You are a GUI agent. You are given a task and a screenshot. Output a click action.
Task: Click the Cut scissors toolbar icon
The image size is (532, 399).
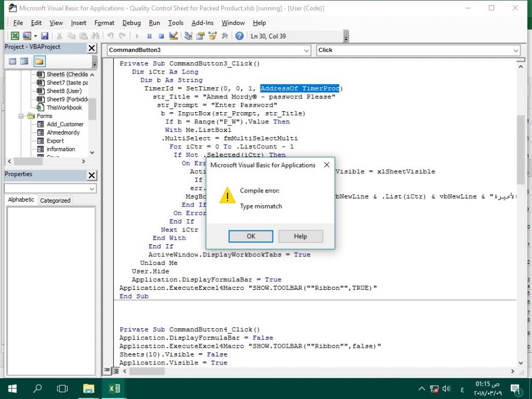click(x=60, y=36)
